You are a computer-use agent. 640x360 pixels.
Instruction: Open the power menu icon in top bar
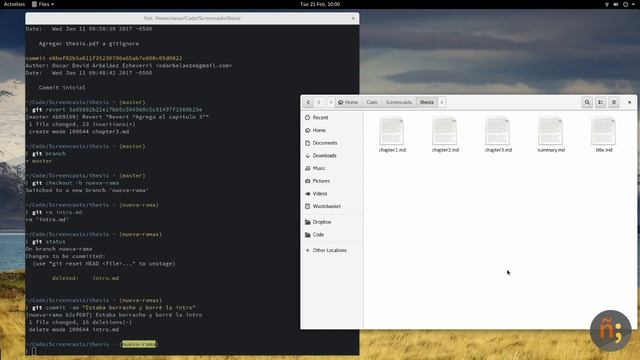[x=625, y=4]
